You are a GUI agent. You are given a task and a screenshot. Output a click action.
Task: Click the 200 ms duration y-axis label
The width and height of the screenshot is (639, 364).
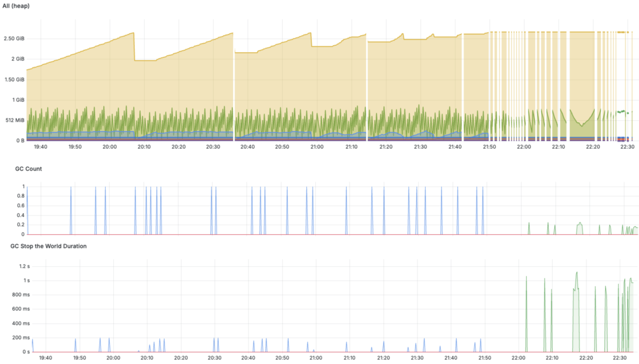pos(21,338)
